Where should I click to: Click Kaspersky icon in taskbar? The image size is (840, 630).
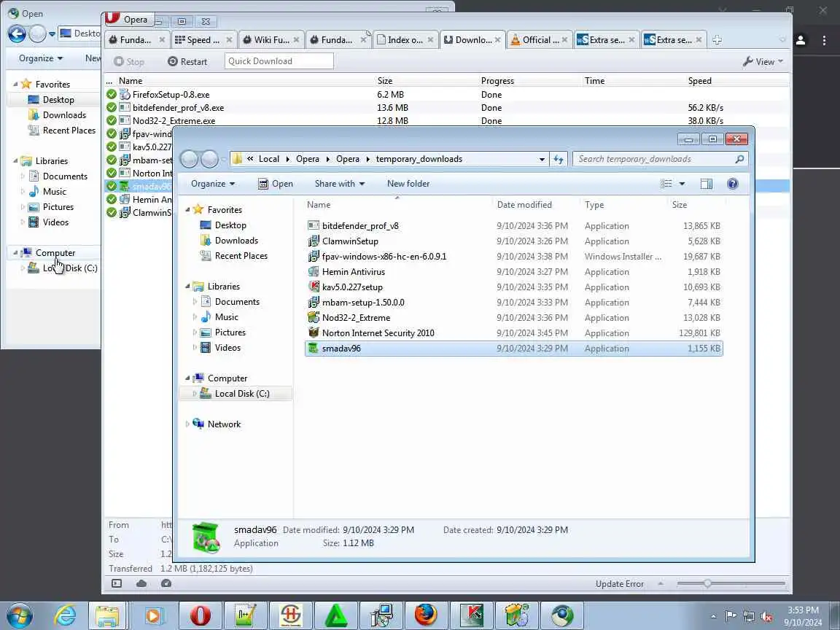(472, 615)
